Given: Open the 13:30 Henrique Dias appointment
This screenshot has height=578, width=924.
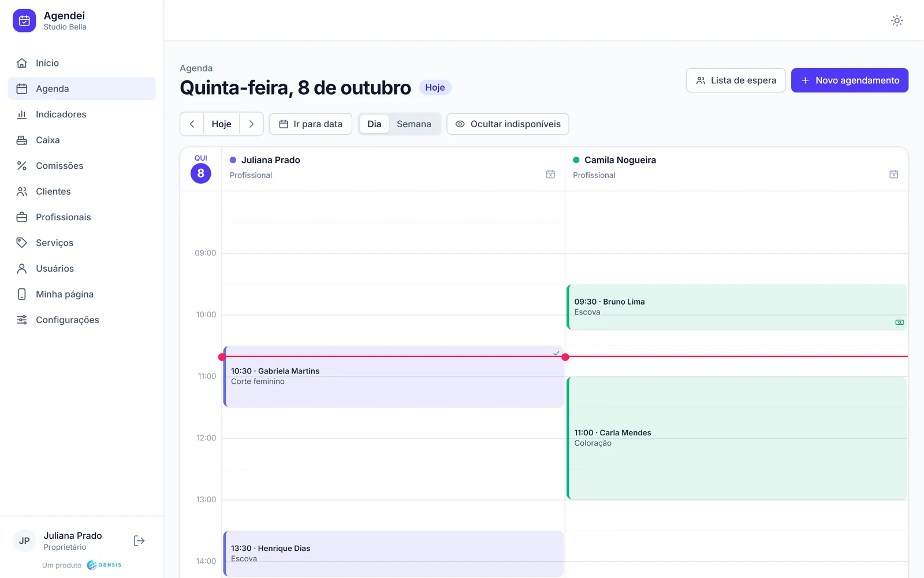Looking at the screenshot, I should pos(393,554).
